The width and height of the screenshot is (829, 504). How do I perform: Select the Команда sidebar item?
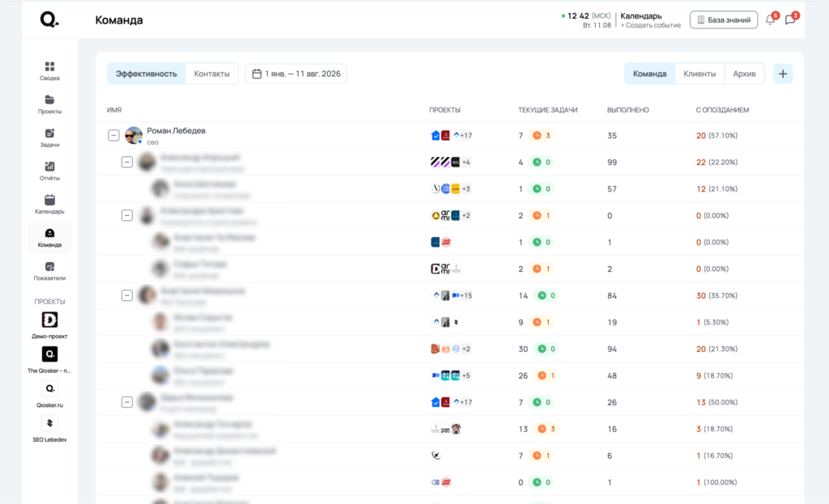[49, 238]
